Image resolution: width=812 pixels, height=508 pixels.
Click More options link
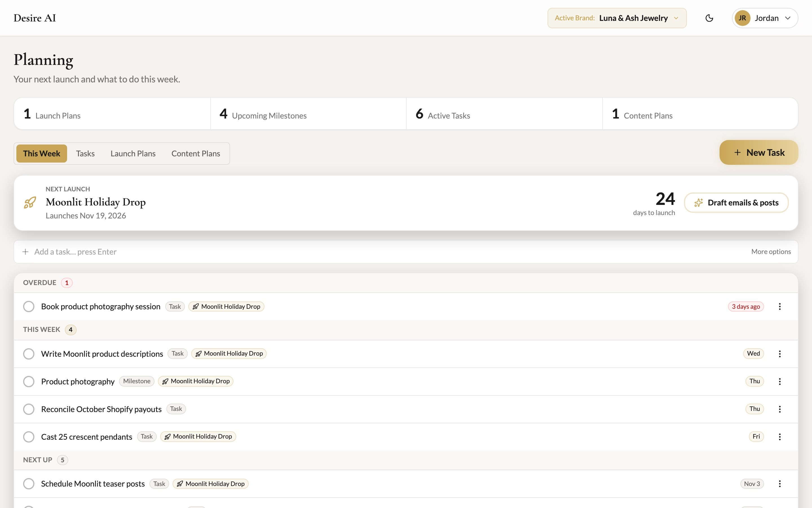point(771,252)
